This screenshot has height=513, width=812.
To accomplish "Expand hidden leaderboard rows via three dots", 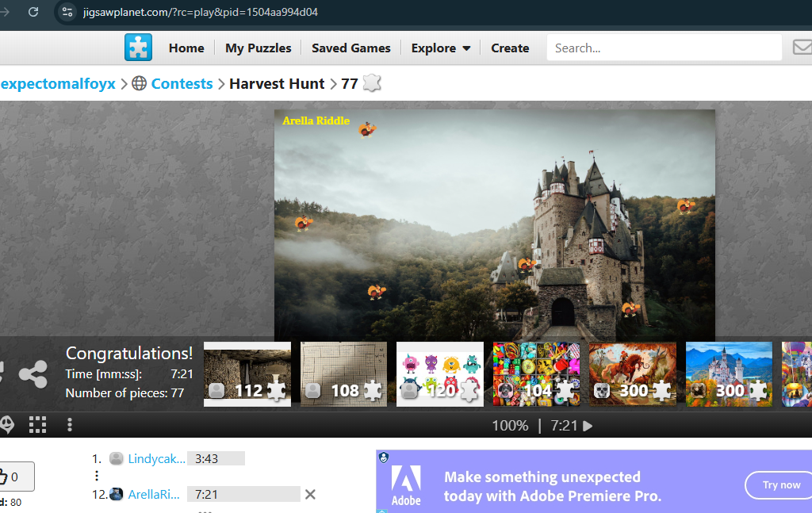I will (97, 475).
